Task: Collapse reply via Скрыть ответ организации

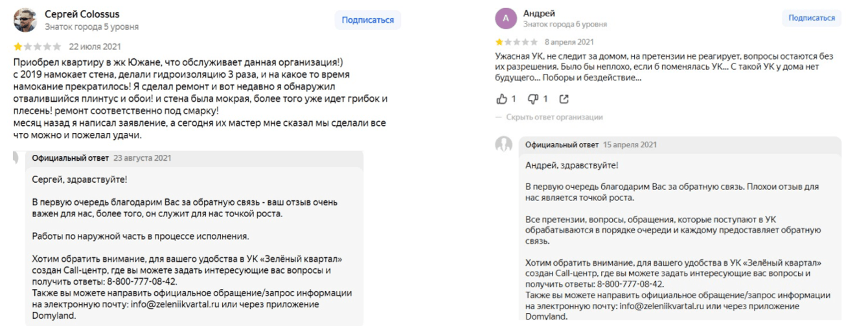Action: pos(554,117)
